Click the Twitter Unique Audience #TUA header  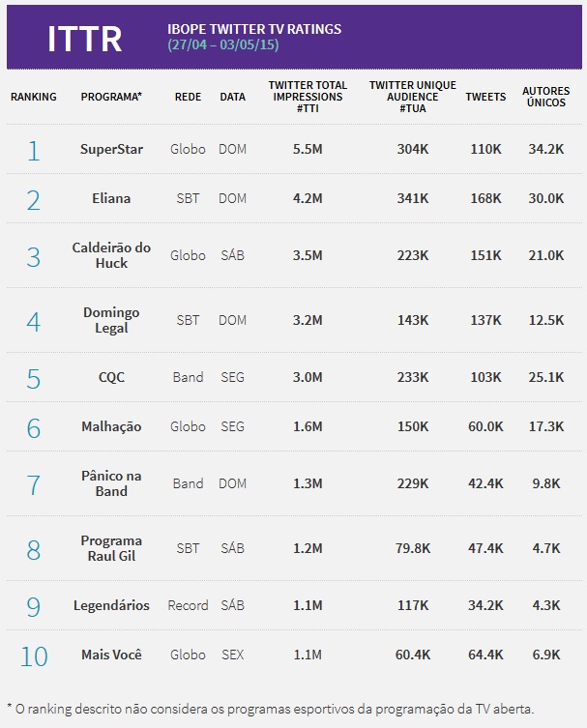click(x=412, y=98)
